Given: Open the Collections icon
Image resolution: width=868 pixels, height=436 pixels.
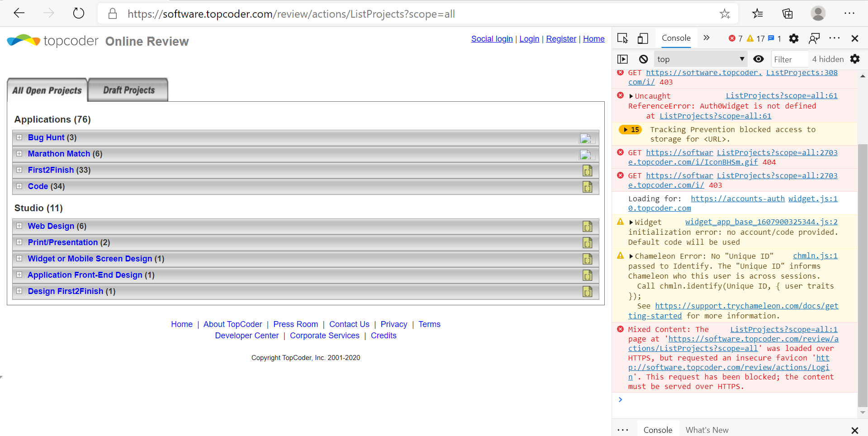Looking at the screenshot, I should pos(787,14).
